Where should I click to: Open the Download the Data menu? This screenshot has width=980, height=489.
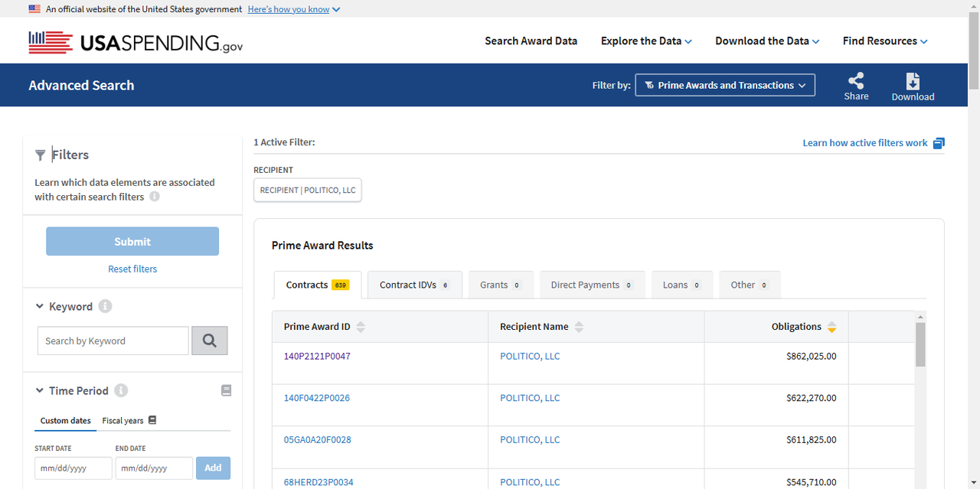767,41
